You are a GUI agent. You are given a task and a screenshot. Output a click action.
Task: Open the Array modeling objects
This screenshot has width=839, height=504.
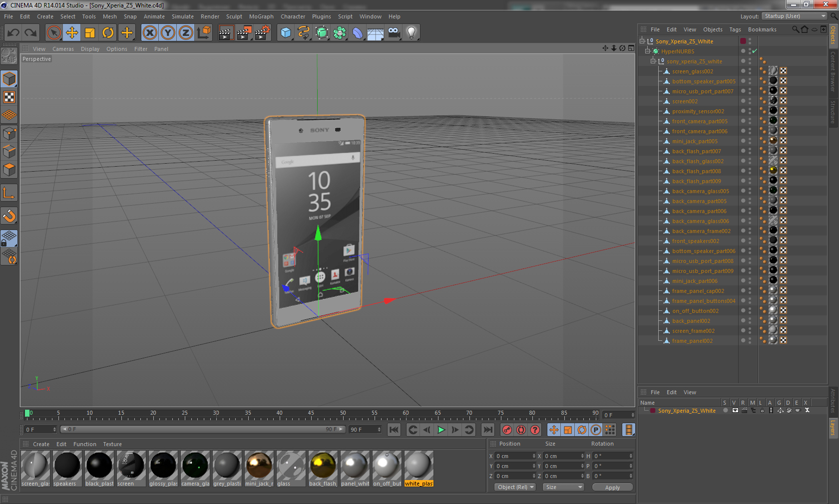coord(340,33)
